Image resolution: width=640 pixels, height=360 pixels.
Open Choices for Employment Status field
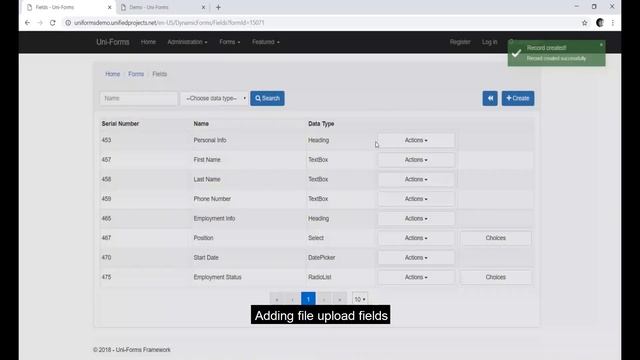coord(496,277)
